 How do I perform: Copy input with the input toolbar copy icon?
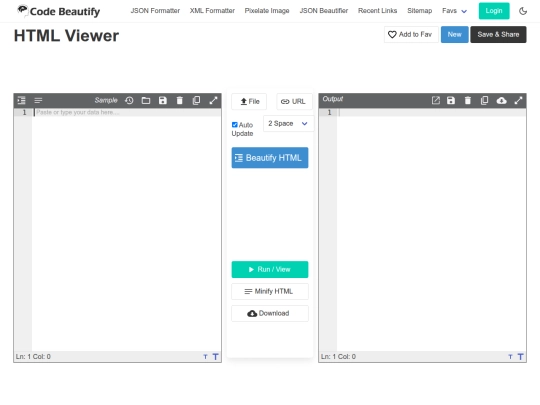point(196,100)
